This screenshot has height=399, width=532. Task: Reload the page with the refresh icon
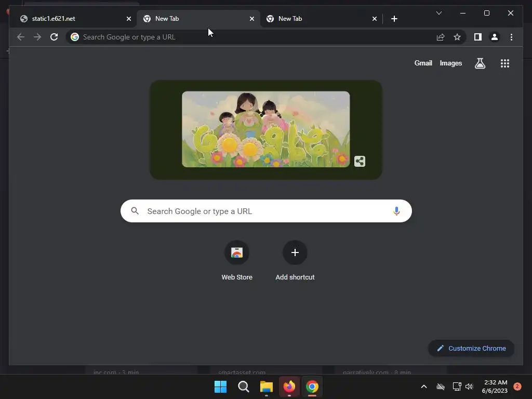(x=54, y=37)
